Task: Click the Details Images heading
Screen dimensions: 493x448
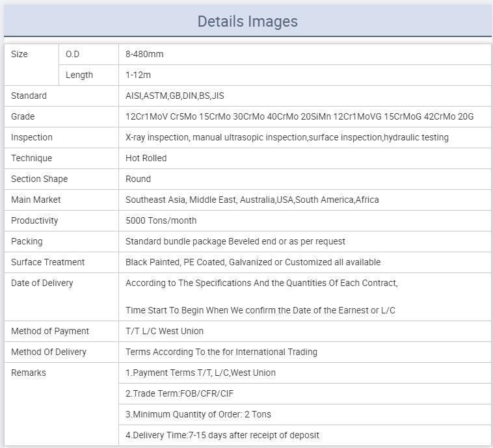Action: (247, 21)
